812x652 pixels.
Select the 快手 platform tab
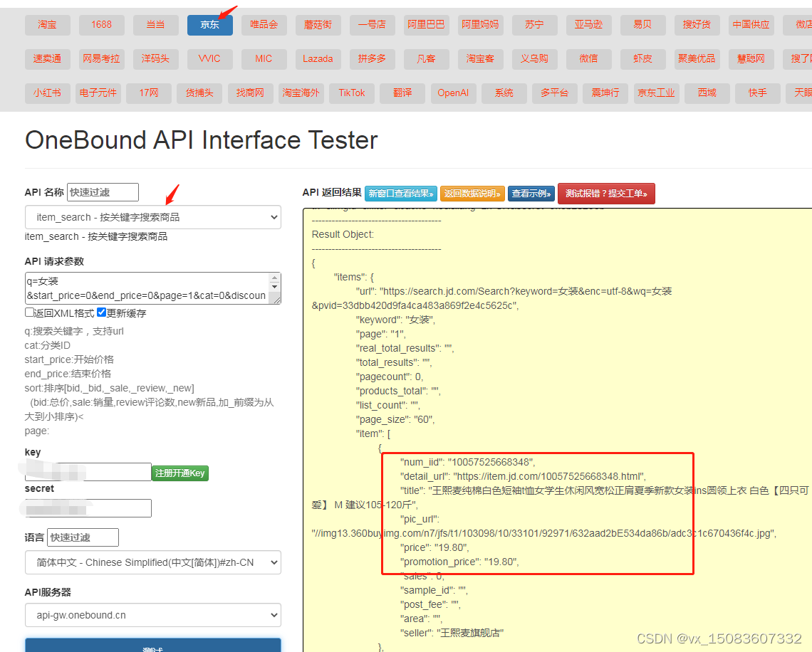[758, 93]
